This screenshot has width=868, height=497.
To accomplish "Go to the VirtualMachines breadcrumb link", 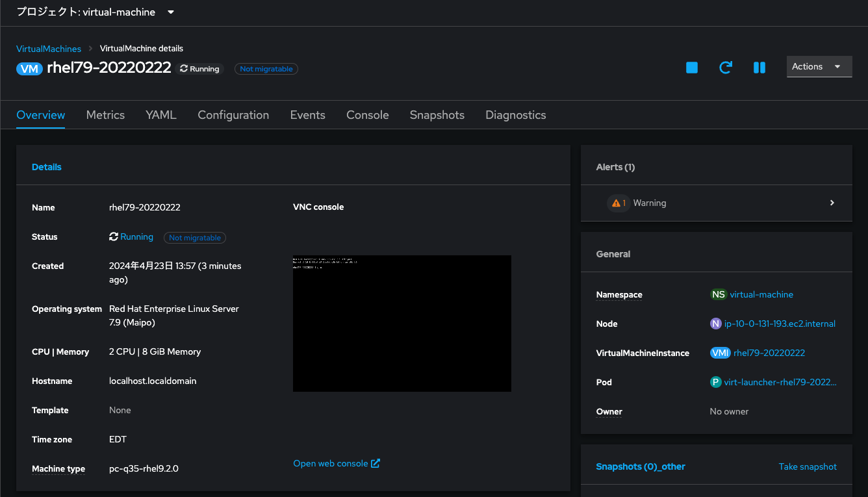I will coord(49,49).
